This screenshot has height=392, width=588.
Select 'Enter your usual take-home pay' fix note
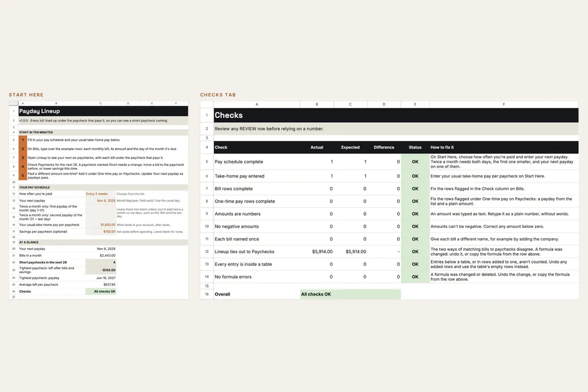(x=488, y=176)
